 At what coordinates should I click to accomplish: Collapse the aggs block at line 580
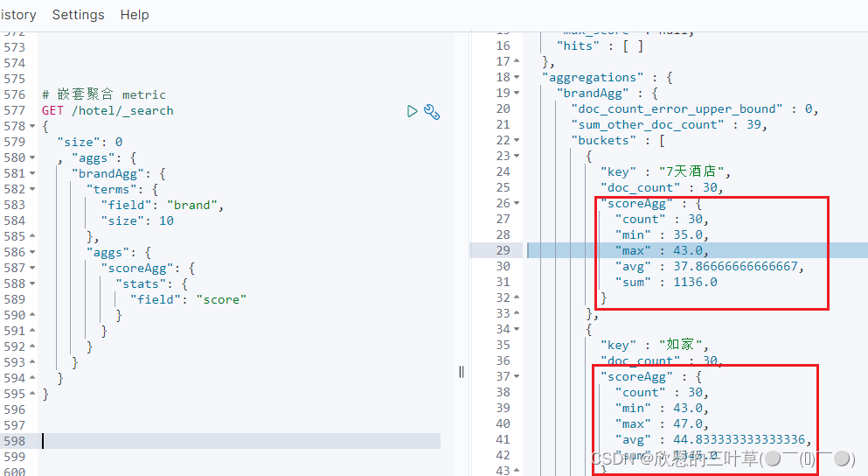click(x=32, y=157)
